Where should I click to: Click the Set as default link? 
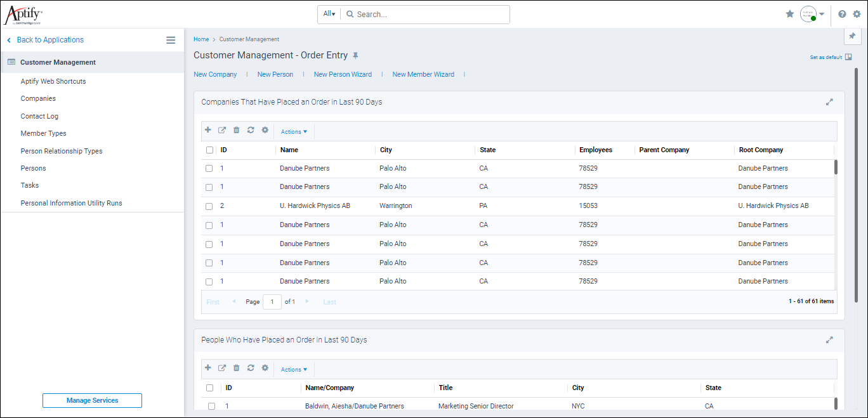pos(826,57)
